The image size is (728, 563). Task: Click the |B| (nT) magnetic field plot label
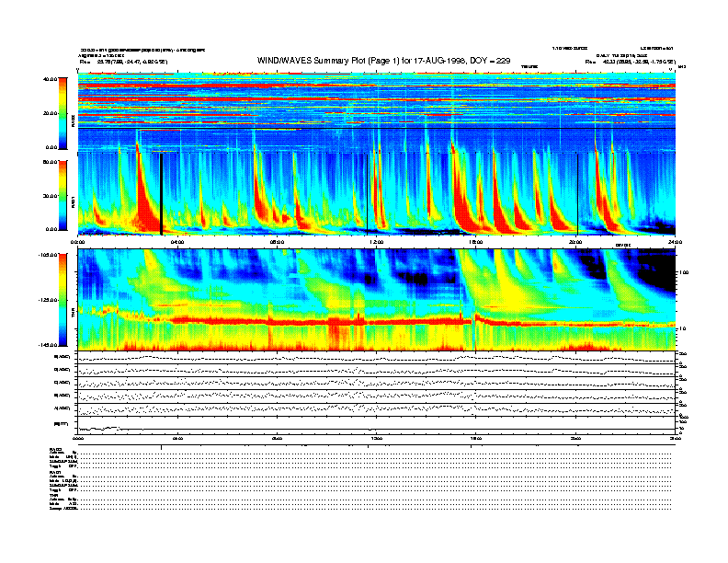pyautogui.click(x=61, y=424)
